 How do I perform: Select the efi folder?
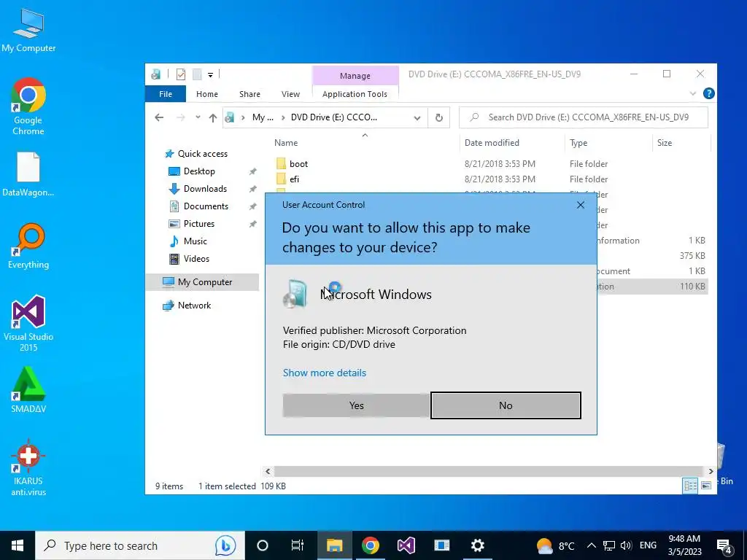tap(294, 179)
